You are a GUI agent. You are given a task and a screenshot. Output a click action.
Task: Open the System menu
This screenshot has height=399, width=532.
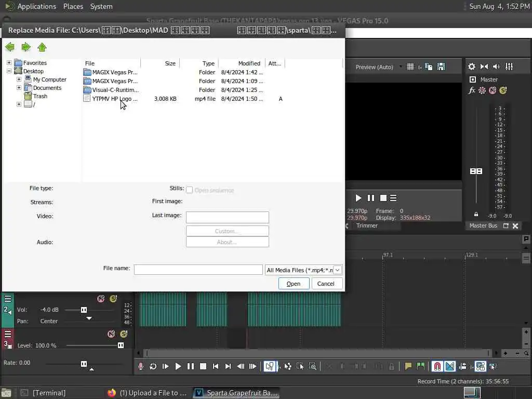101,6
